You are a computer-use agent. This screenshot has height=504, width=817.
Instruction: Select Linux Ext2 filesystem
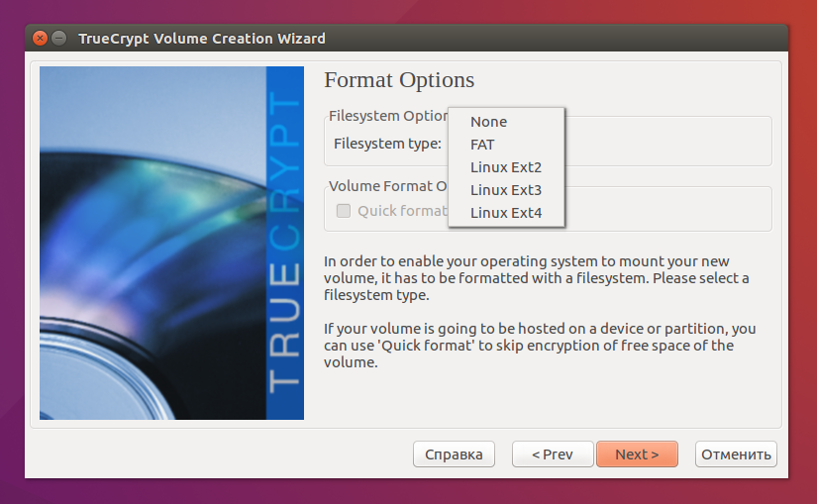[x=506, y=167]
